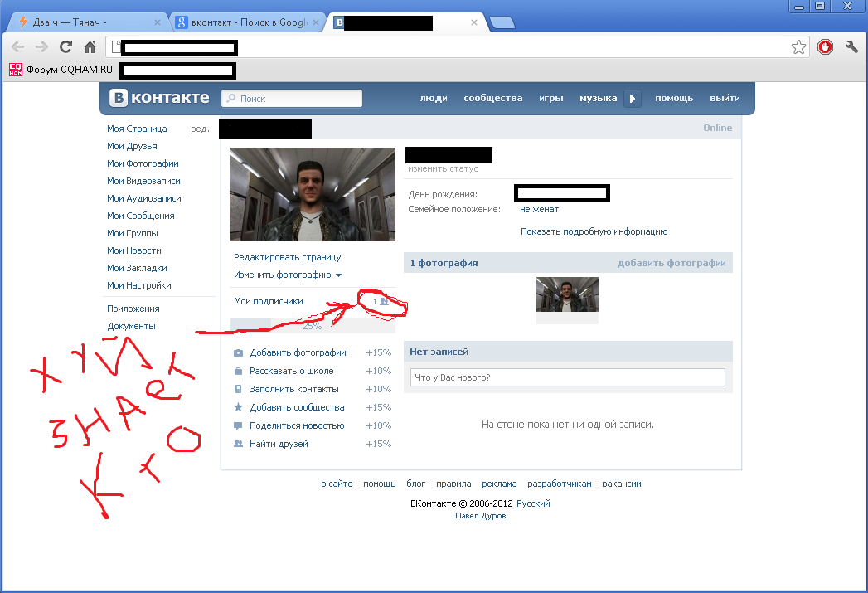Open Мои Сообщения
Screen dimensions: 868x593
(141, 216)
